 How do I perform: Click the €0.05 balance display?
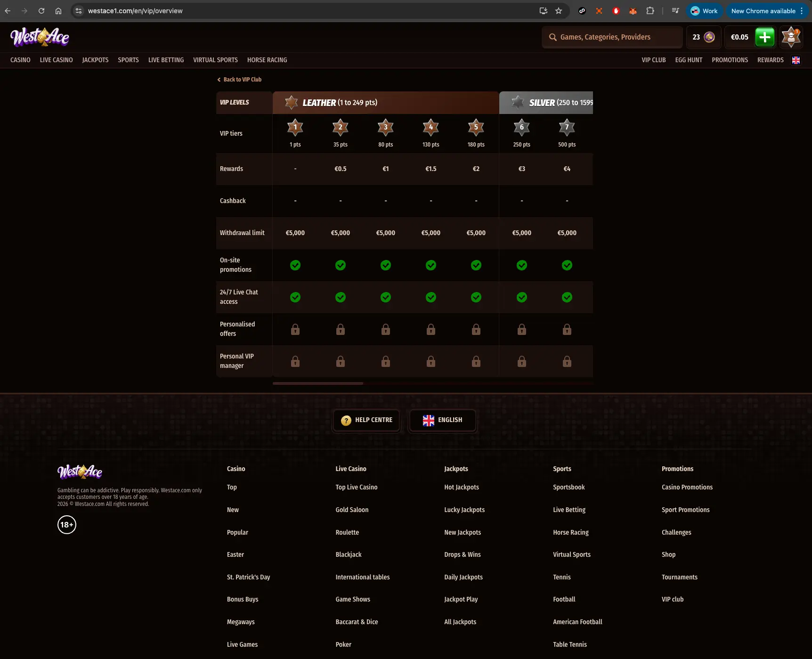click(x=739, y=37)
